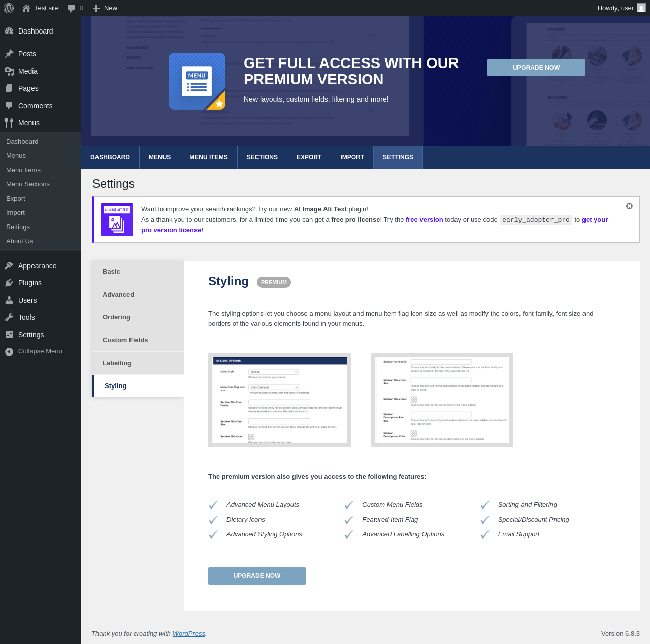Dismiss the AI Image Alt Text notice
This screenshot has height=644, width=650.
point(629,206)
